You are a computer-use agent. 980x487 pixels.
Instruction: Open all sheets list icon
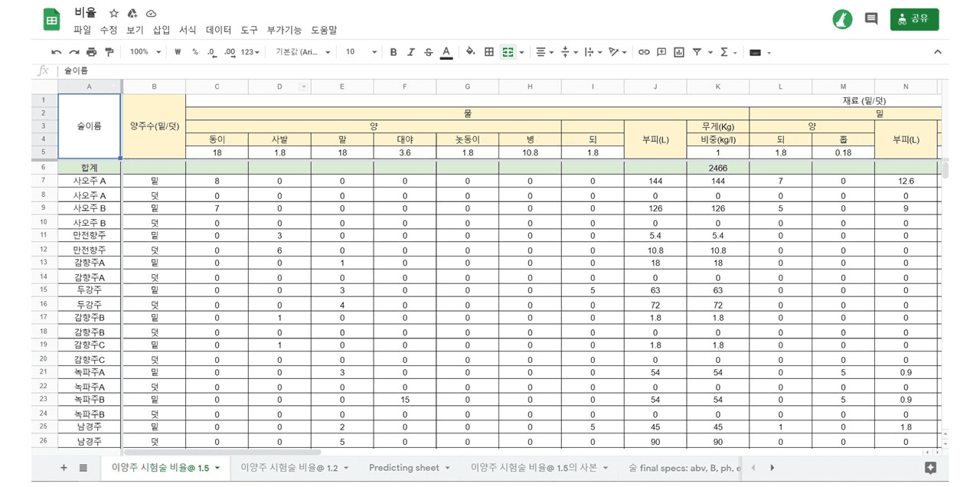click(x=83, y=468)
